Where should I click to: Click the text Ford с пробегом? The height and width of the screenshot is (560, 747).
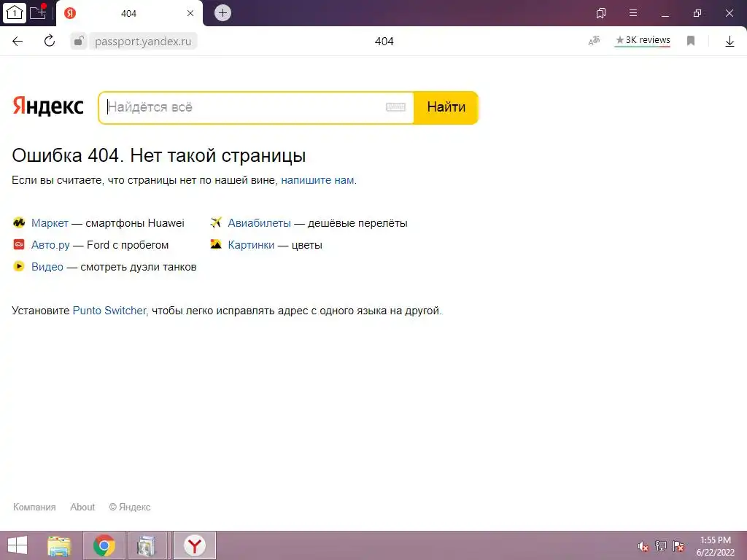(128, 245)
